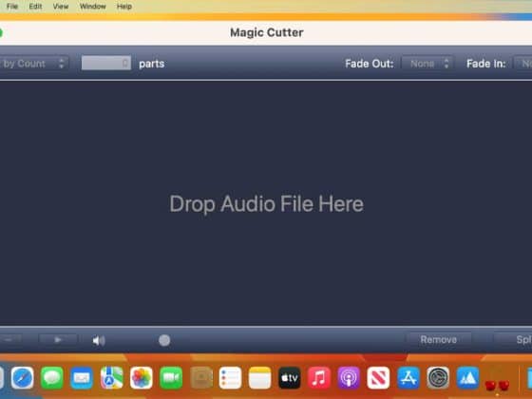Open News from the dock
Screen dimensions: 532x399
[378, 378]
